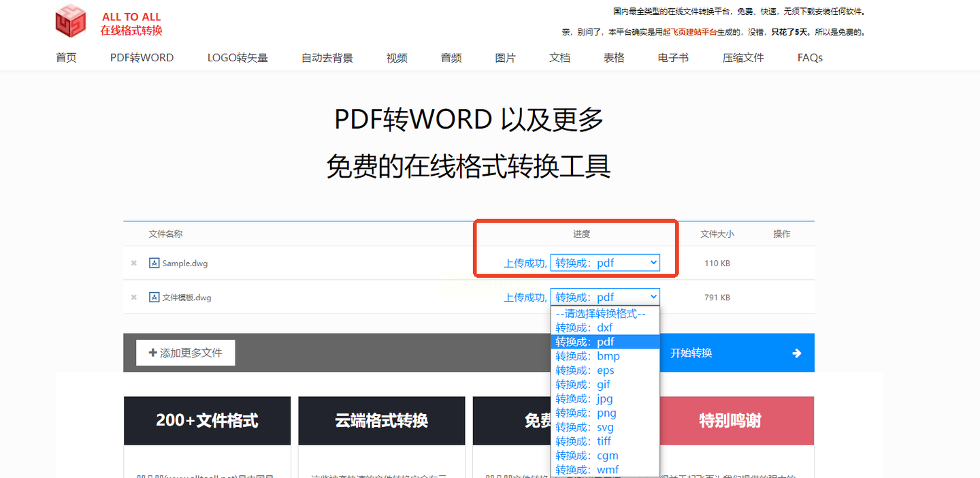This screenshot has width=980, height=478.
Task: Open the 音频 navigation item
Action: pyautogui.click(x=451, y=58)
